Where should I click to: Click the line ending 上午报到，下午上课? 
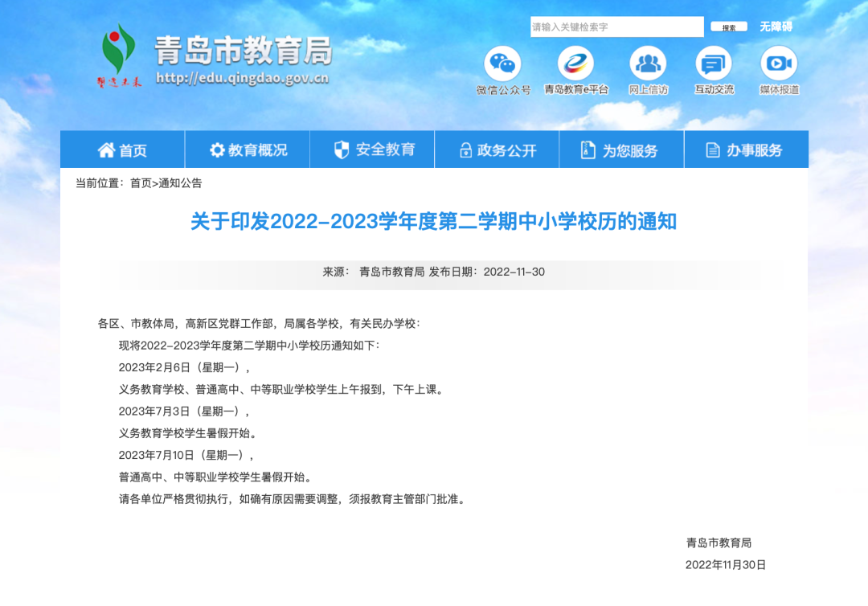(x=282, y=390)
